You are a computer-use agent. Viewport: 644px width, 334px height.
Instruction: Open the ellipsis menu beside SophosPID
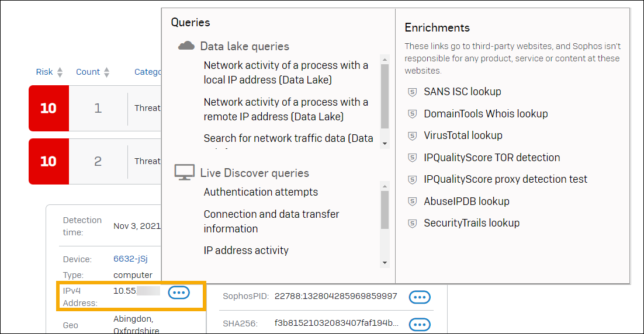click(x=420, y=297)
